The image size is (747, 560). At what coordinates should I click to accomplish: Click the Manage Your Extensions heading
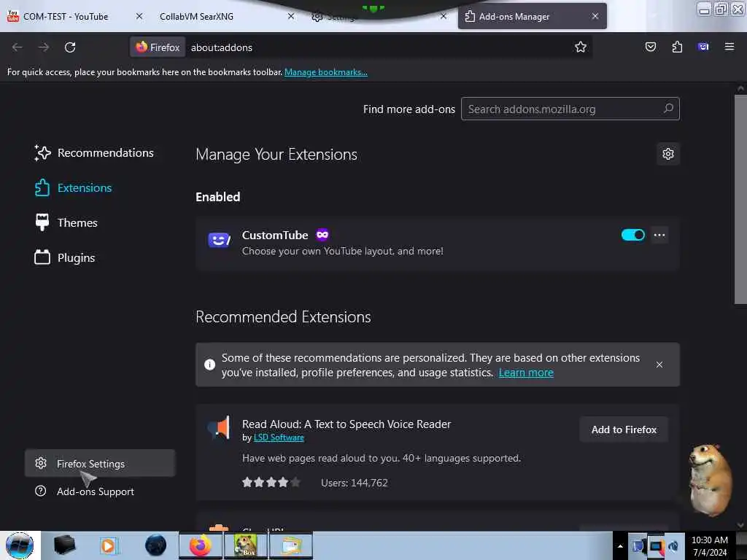[x=276, y=155]
